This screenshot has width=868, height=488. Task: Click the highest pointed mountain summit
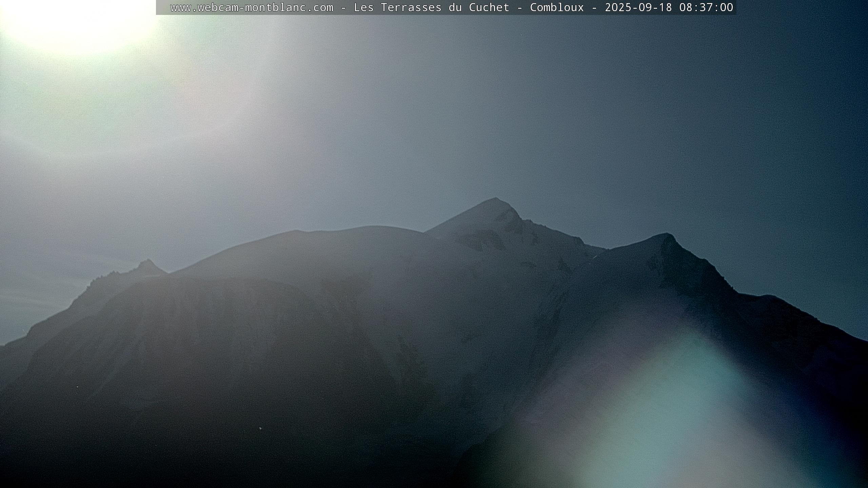coord(495,199)
